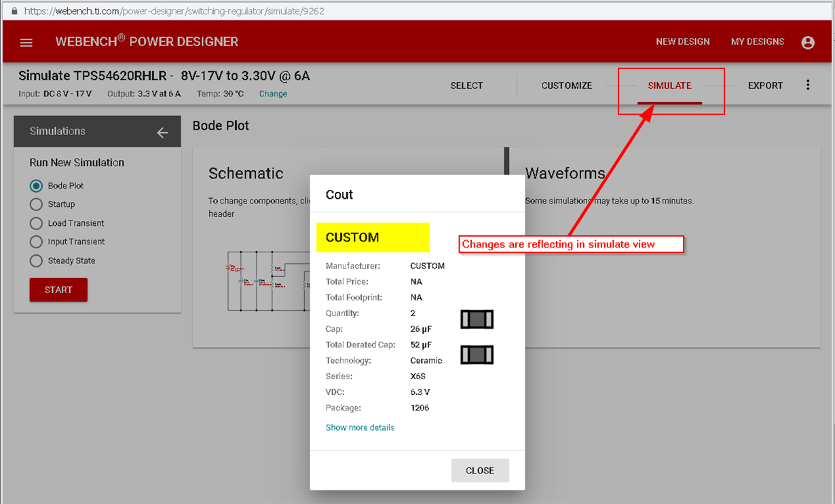835x504 pixels.
Task: Start the simulation with START button
Action: 58,290
